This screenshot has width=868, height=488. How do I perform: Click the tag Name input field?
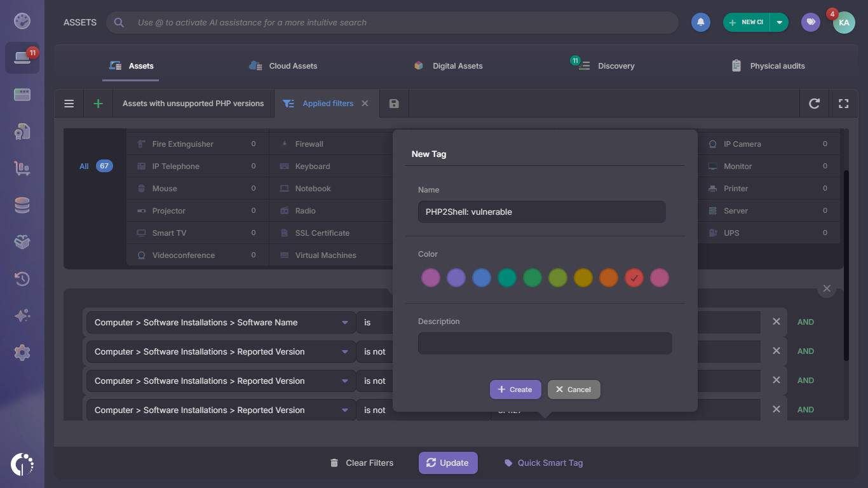(x=542, y=212)
